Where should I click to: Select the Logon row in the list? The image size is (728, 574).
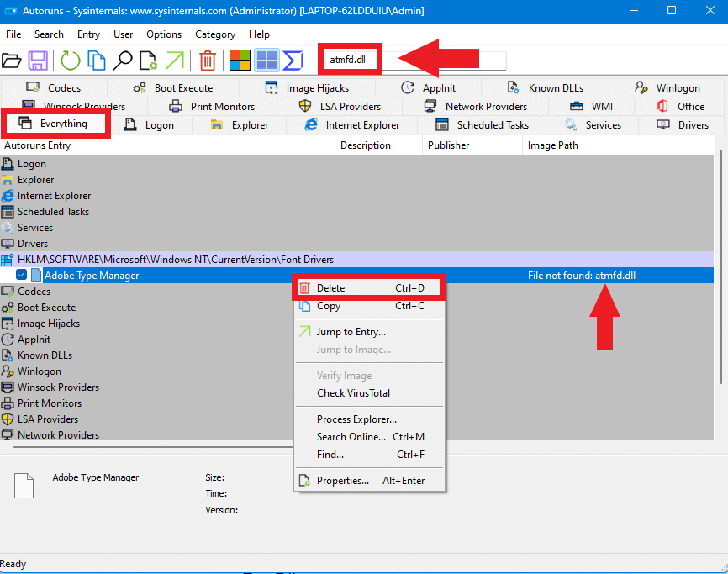[x=356, y=164]
